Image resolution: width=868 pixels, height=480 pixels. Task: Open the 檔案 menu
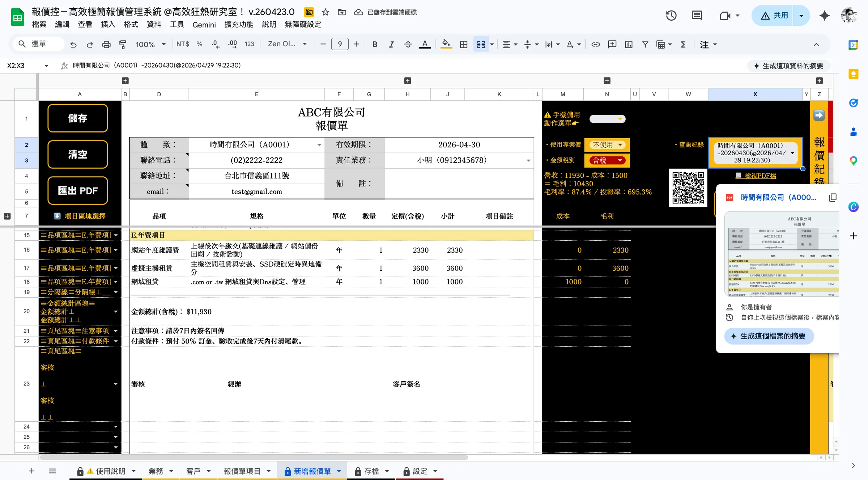pyautogui.click(x=39, y=25)
